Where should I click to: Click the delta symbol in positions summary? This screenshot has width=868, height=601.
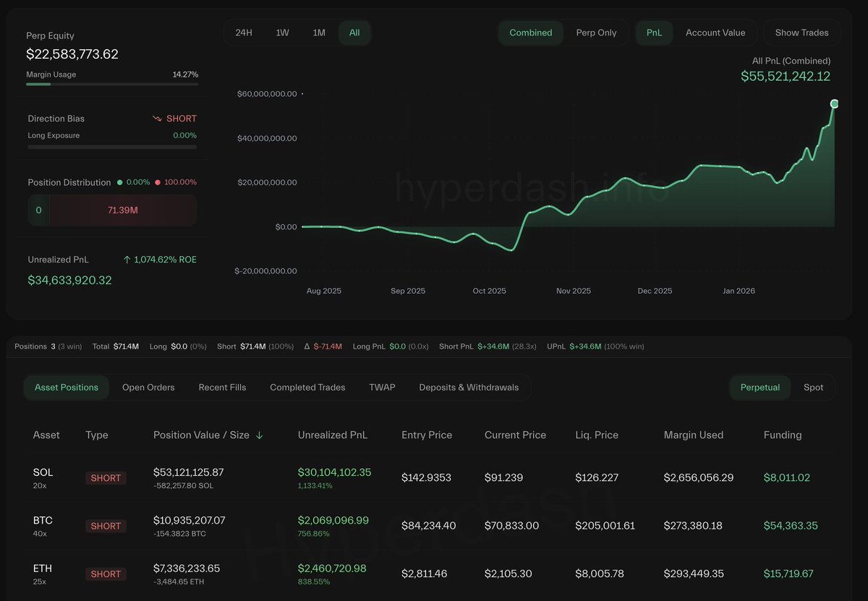[x=307, y=347]
